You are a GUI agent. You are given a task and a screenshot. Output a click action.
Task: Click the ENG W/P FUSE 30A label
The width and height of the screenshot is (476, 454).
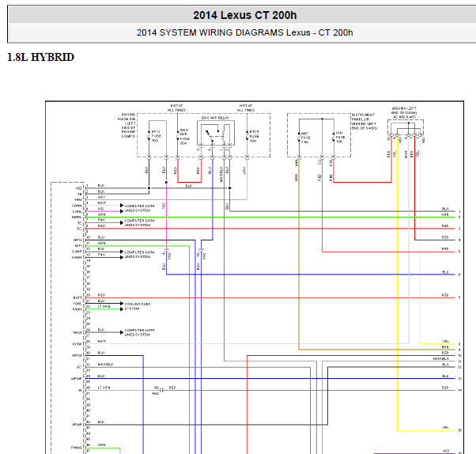point(184,136)
